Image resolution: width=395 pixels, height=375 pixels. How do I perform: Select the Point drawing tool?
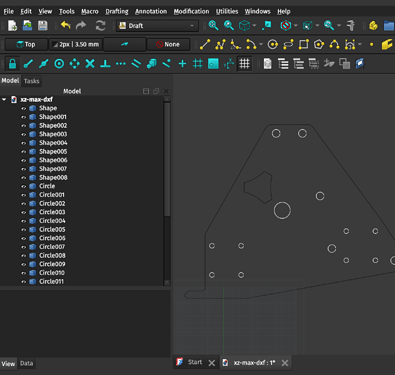pyautogui.click(x=371, y=44)
